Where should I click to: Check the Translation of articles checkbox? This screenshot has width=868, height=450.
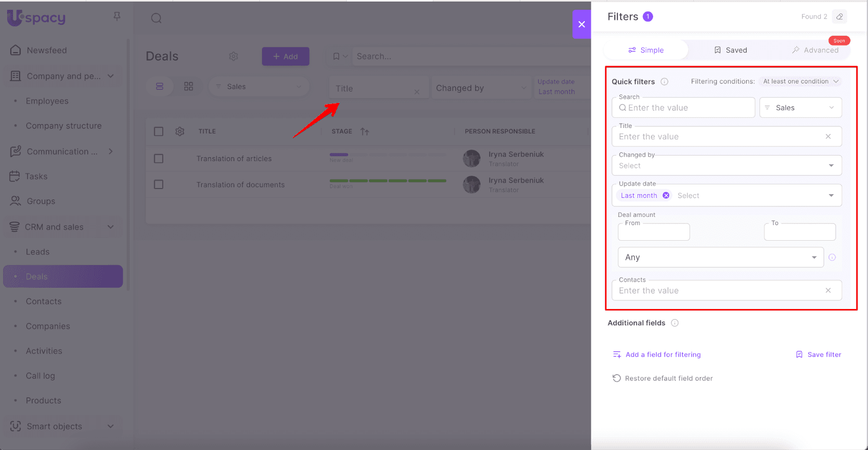tap(158, 159)
